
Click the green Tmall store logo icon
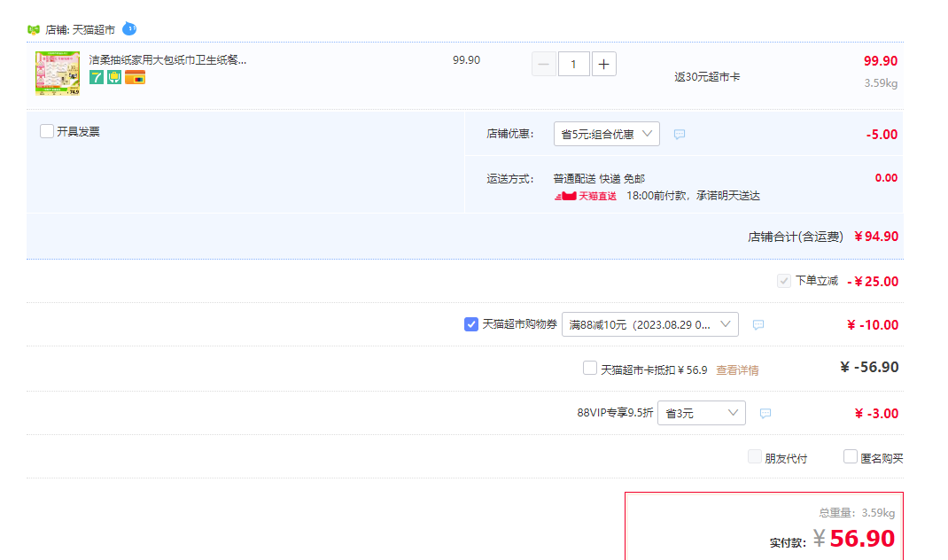click(x=34, y=29)
